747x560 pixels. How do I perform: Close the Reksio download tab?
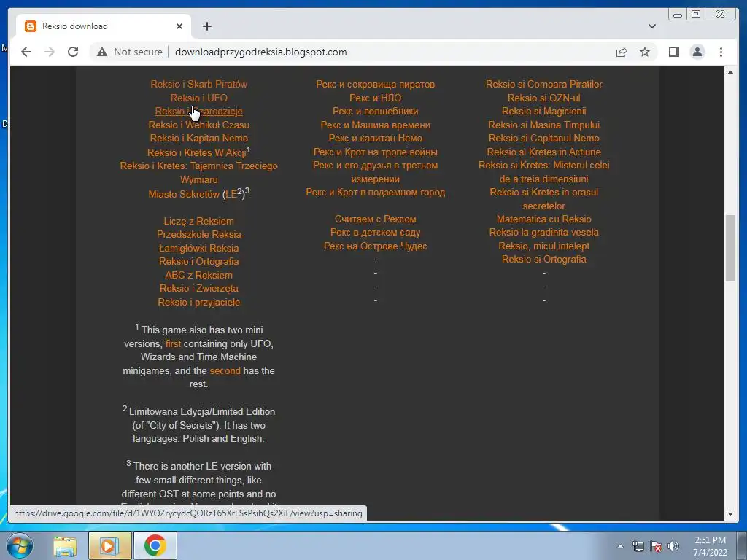click(179, 26)
